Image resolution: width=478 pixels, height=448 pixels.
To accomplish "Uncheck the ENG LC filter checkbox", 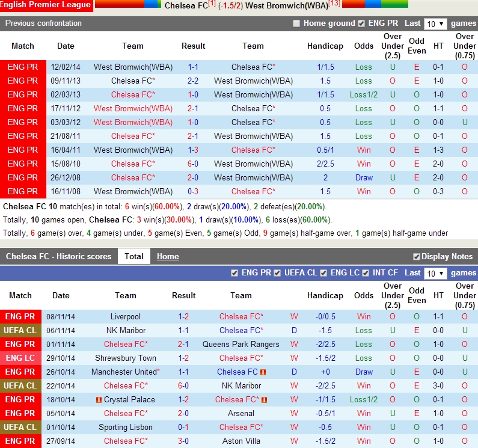I will [323, 273].
